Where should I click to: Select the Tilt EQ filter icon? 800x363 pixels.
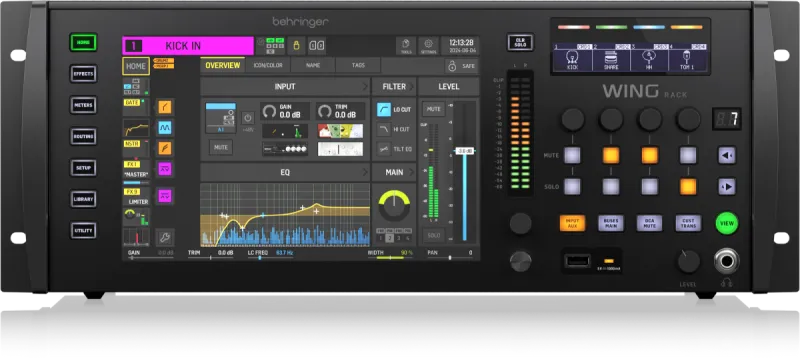click(x=384, y=149)
